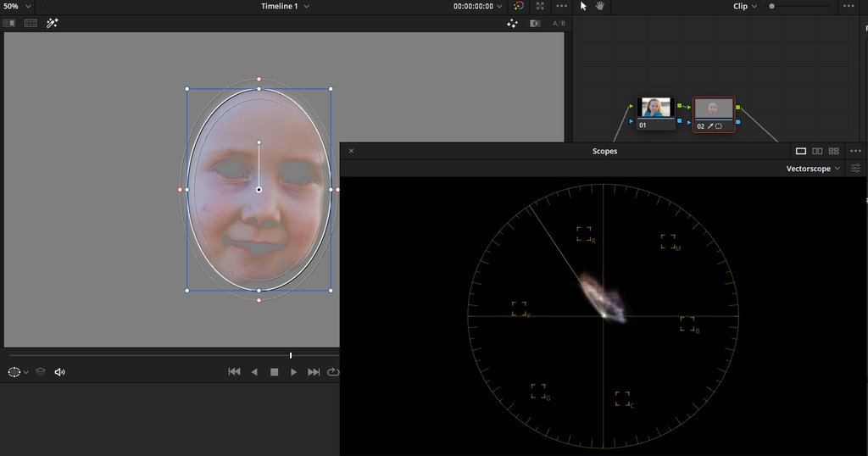Open the Vectorscope scope type dropdown
Image resolution: width=868 pixels, height=456 pixels.
point(813,169)
